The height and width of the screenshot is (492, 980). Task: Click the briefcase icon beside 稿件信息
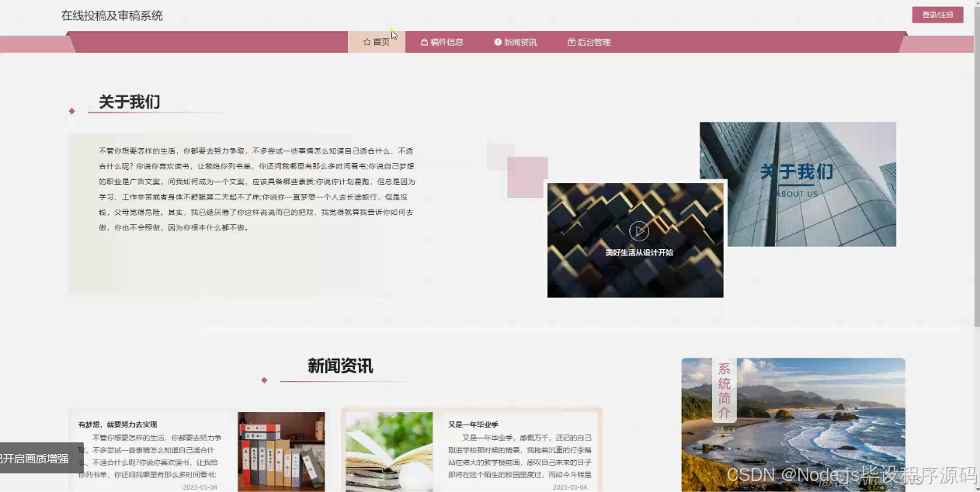pyautogui.click(x=424, y=43)
